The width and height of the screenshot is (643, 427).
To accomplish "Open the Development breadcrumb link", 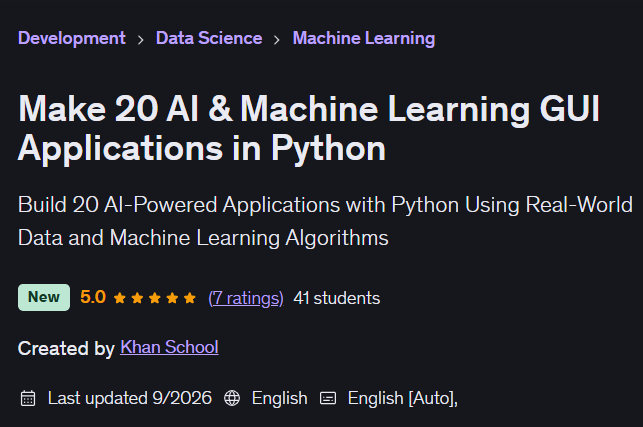I will point(72,38).
